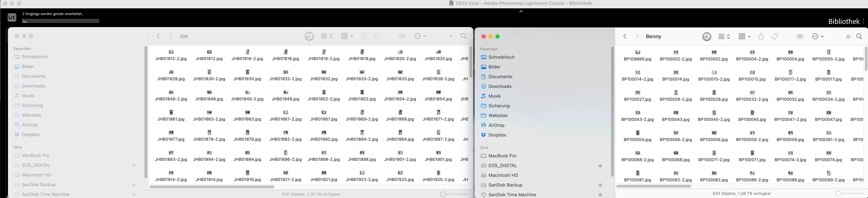This screenshot has height=198, width=868.
Task: Open the more actions dropdown in Benny toolbar
Action: coord(817,36)
